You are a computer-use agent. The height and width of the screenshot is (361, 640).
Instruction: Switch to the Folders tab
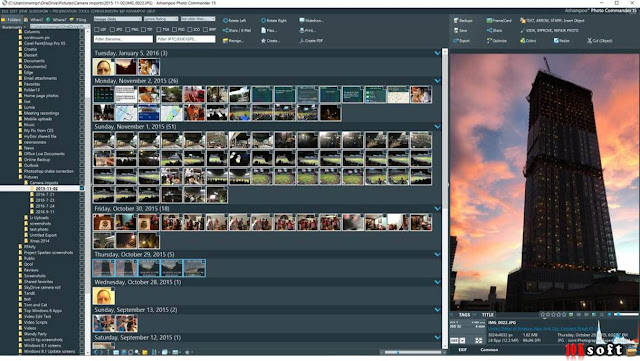(11, 20)
